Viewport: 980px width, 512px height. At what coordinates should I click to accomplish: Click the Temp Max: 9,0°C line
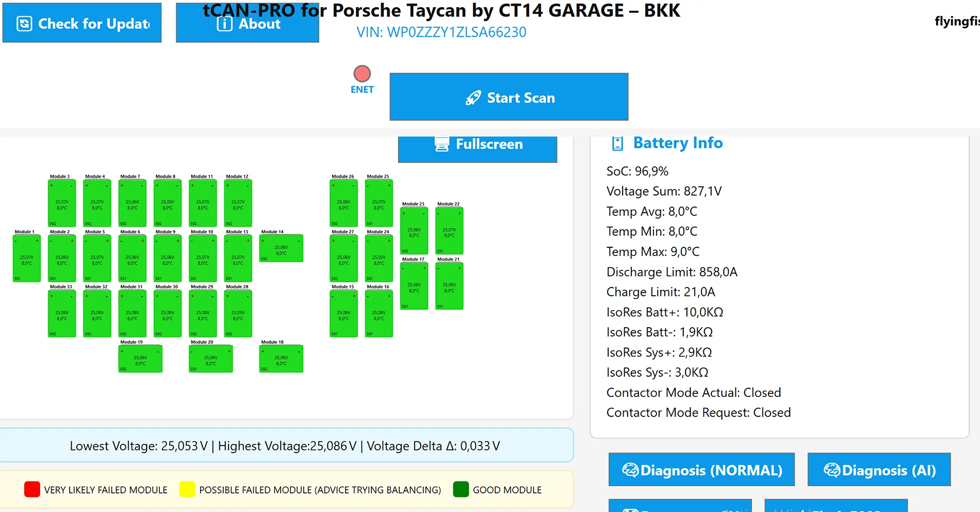point(653,252)
